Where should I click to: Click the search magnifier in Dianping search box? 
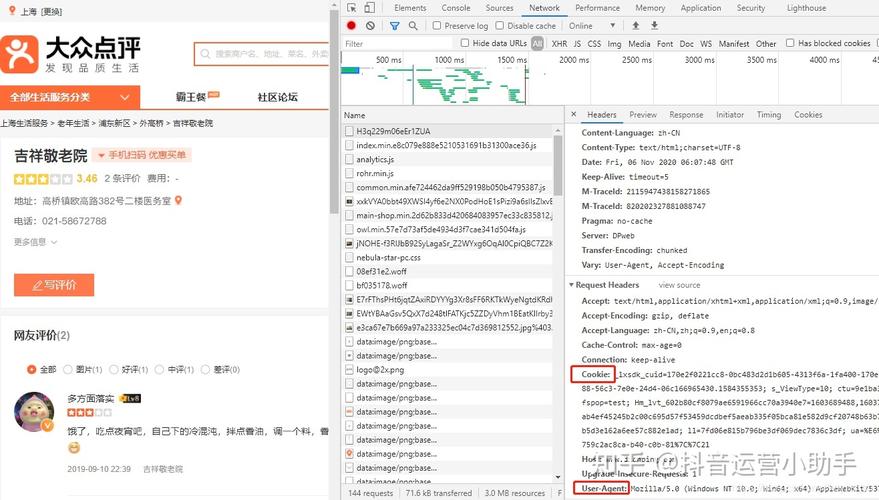205,54
